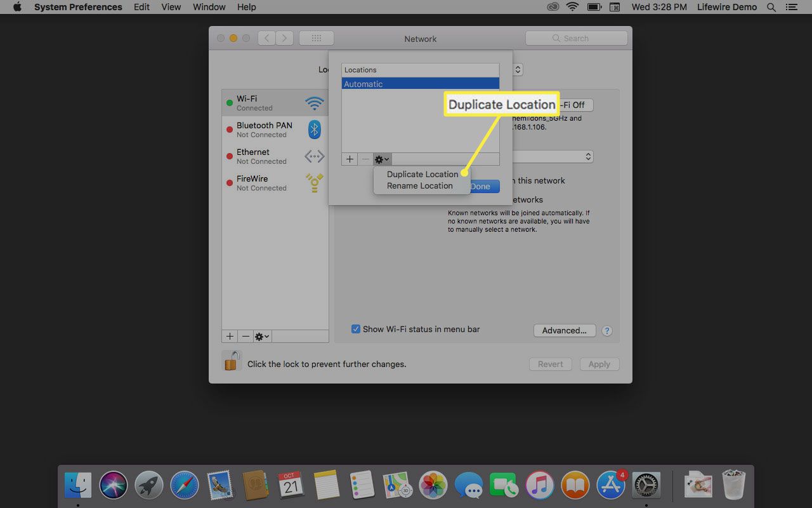This screenshot has height=508, width=812.
Task: Open the Location popup stepper arrows
Action: [x=518, y=69]
